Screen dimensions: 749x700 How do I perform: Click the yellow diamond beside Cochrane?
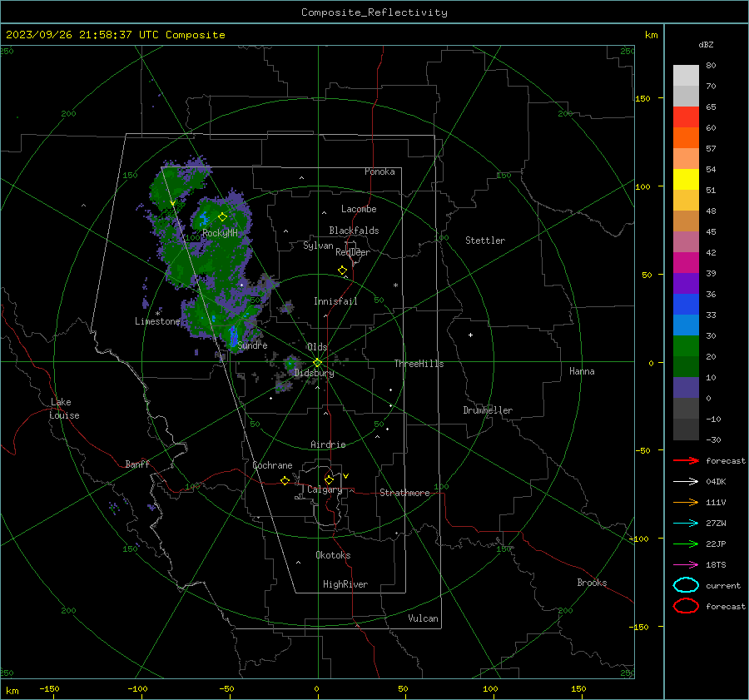[x=285, y=481]
